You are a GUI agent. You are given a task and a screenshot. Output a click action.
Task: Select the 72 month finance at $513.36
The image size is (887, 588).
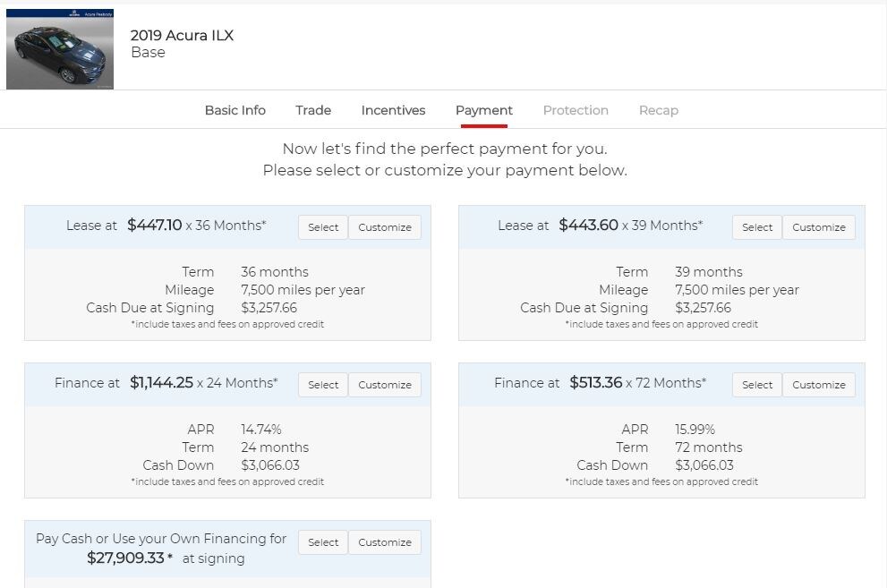tap(757, 385)
